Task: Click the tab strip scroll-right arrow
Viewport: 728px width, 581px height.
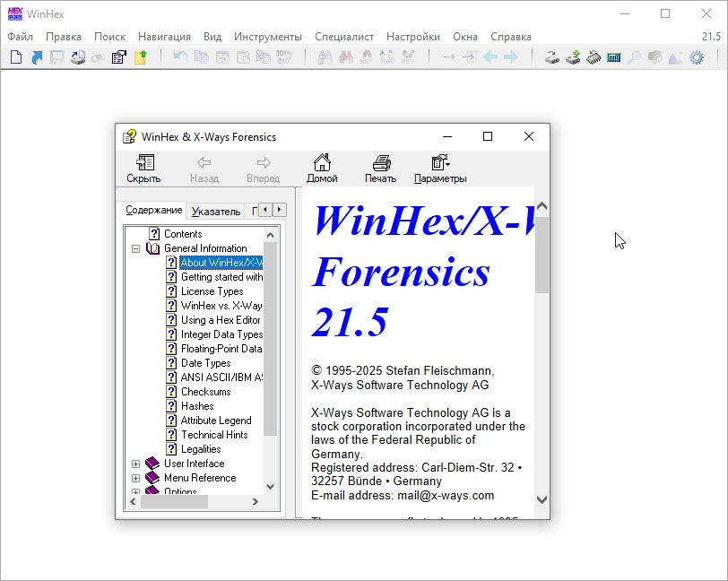Action: coord(279,210)
